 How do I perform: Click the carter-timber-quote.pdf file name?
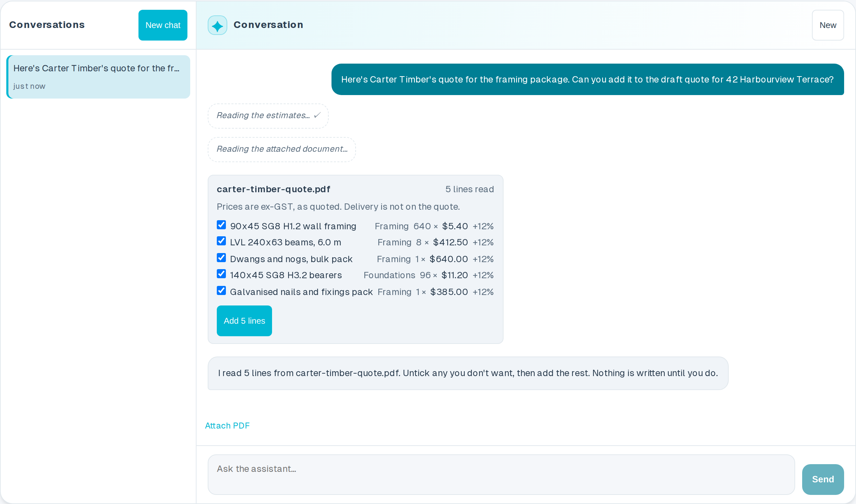pyautogui.click(x=273, y=189)
